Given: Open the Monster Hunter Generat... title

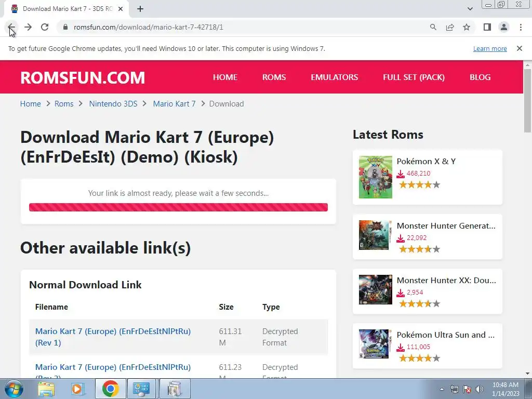Looking at the screenshot, I should 446,225.
